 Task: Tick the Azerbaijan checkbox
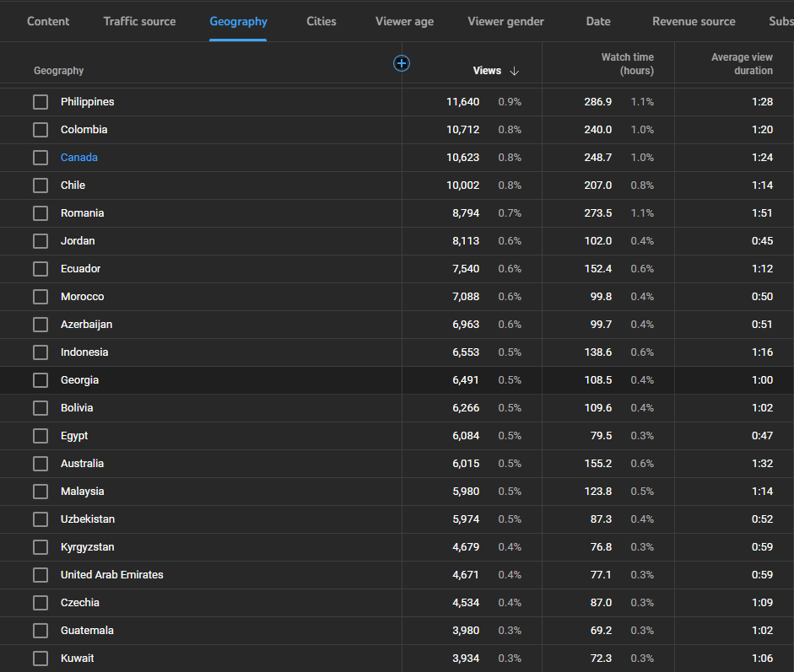coord(41,325)
